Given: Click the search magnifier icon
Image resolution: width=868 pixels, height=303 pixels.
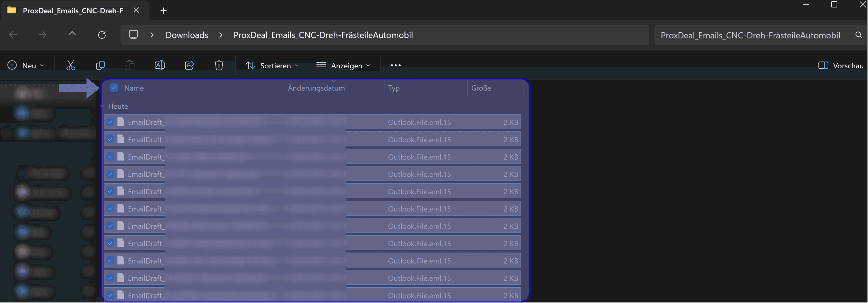Looking at the screenshot, I should click(x=859, y=35).
